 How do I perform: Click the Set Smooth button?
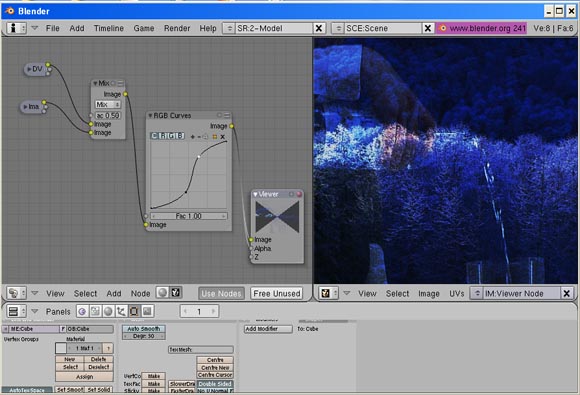tap(70, 390)
